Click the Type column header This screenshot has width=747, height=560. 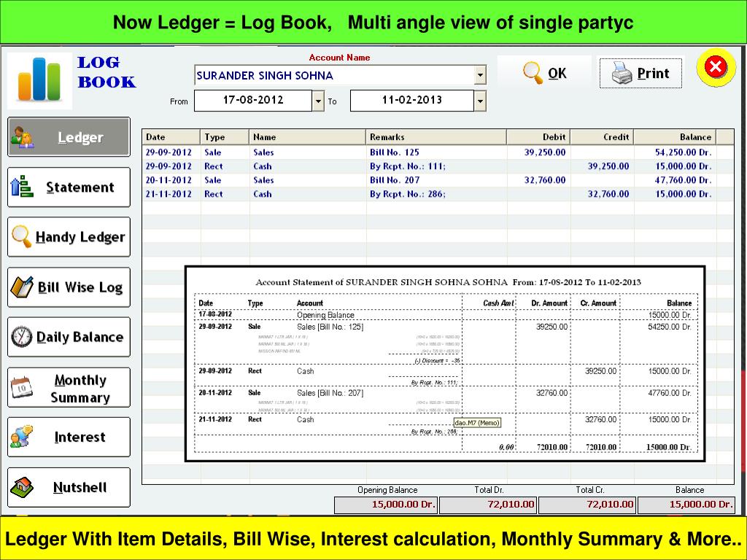tap(225, 136)
